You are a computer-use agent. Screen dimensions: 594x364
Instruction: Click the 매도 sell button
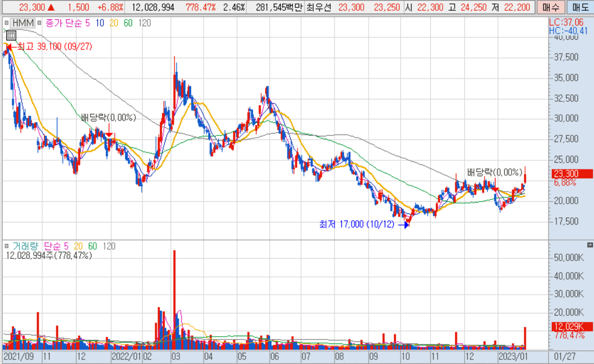point(580,7)
